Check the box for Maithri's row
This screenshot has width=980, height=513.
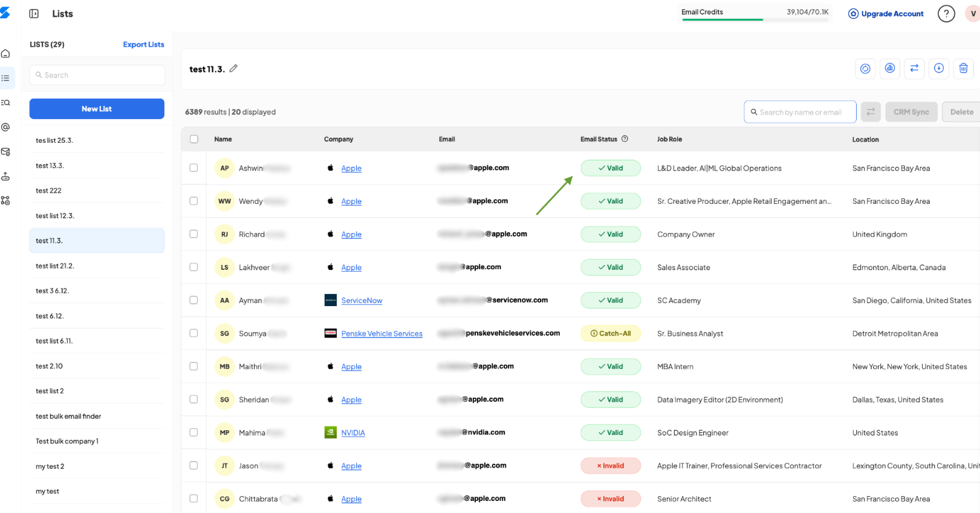[193, 366]
